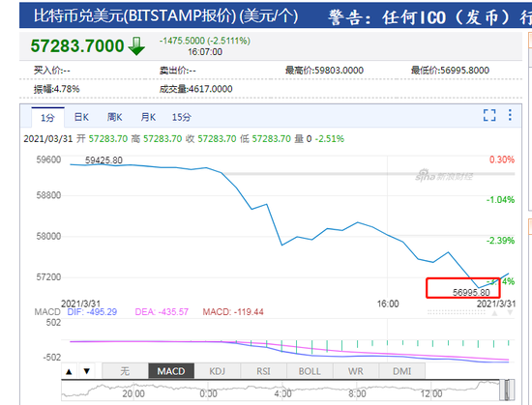Open the three-dot chart options menu
The image size is (532, 405).
510,115
